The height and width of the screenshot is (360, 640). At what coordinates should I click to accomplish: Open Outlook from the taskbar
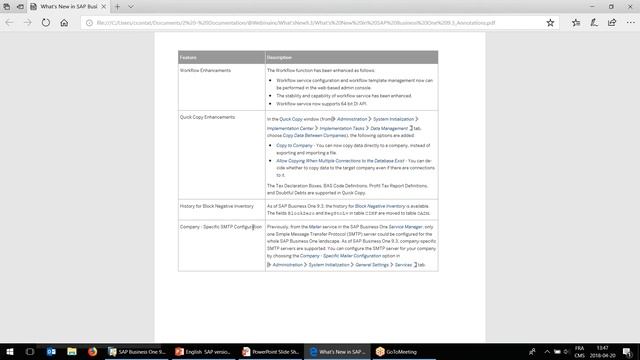[51, 351]
